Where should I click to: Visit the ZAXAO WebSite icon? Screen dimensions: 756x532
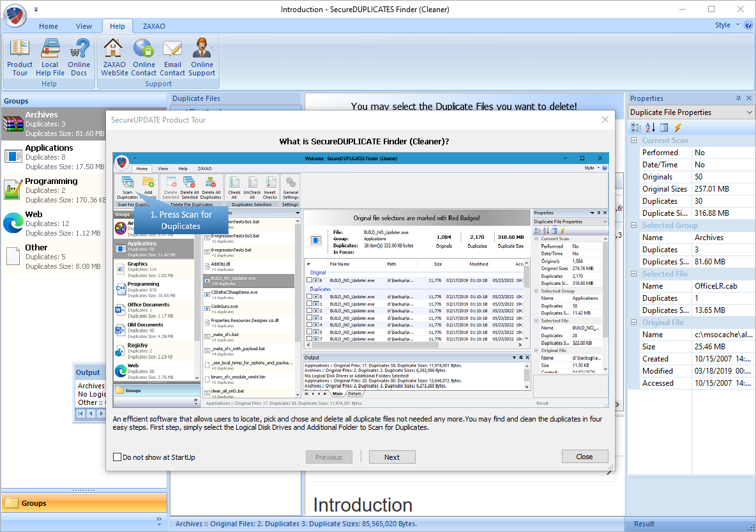tap(114, 58)
